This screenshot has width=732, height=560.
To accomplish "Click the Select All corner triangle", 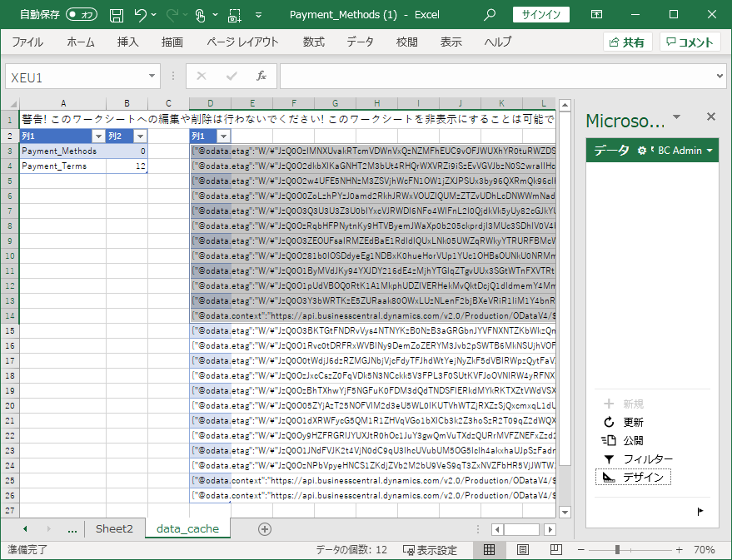I will [x=12, y=103].
